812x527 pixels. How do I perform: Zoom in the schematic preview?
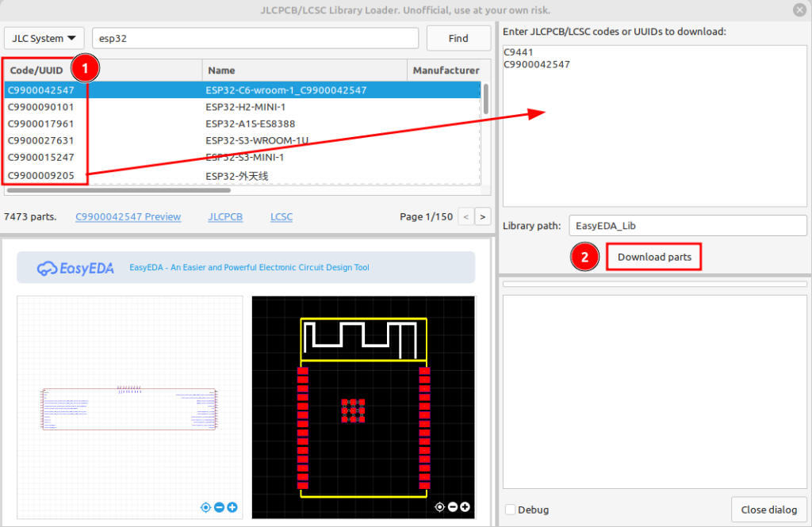(232, 507)
